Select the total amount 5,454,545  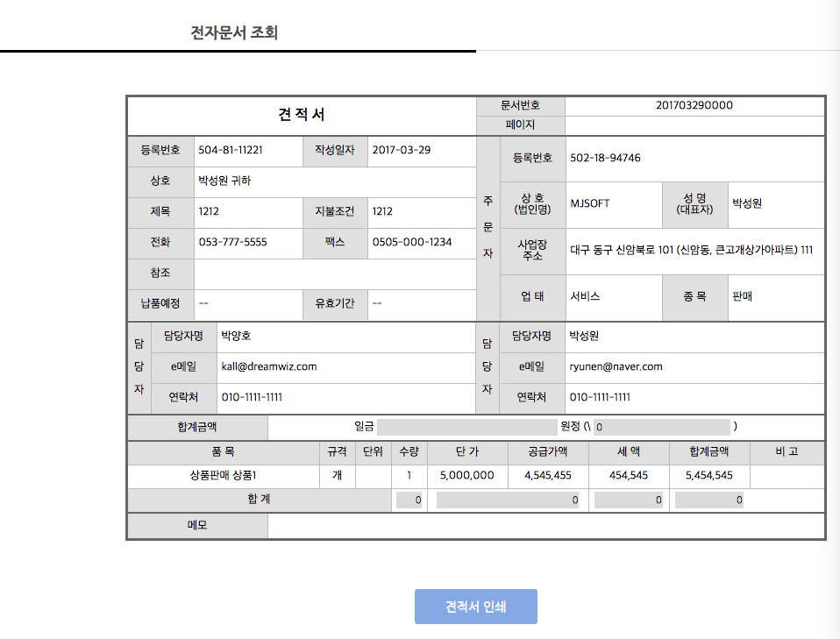709,475
